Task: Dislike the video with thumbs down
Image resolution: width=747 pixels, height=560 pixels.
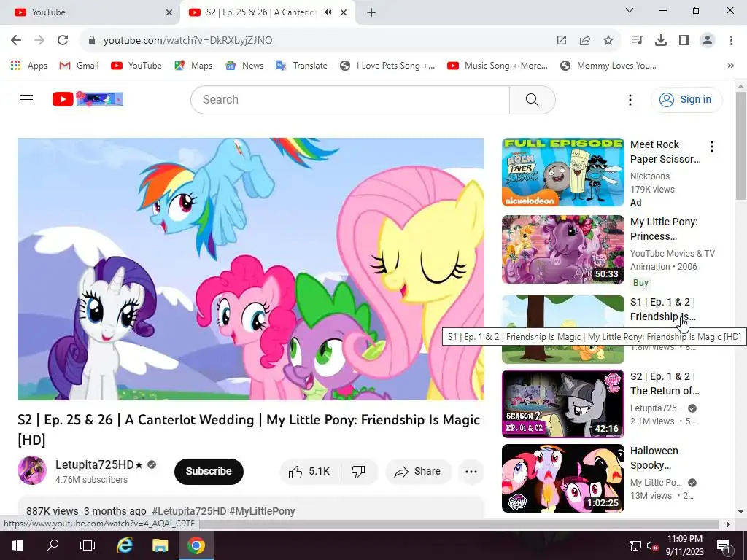Action: 358,472
